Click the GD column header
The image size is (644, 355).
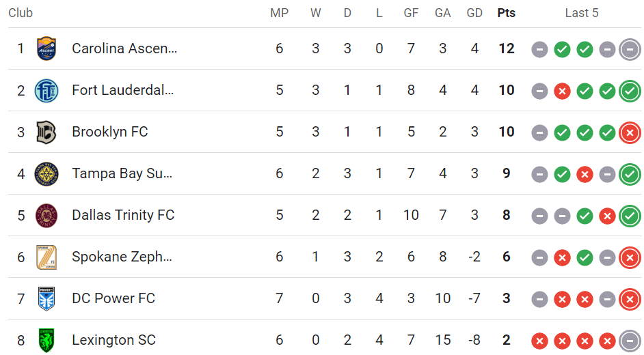(474, 13)
